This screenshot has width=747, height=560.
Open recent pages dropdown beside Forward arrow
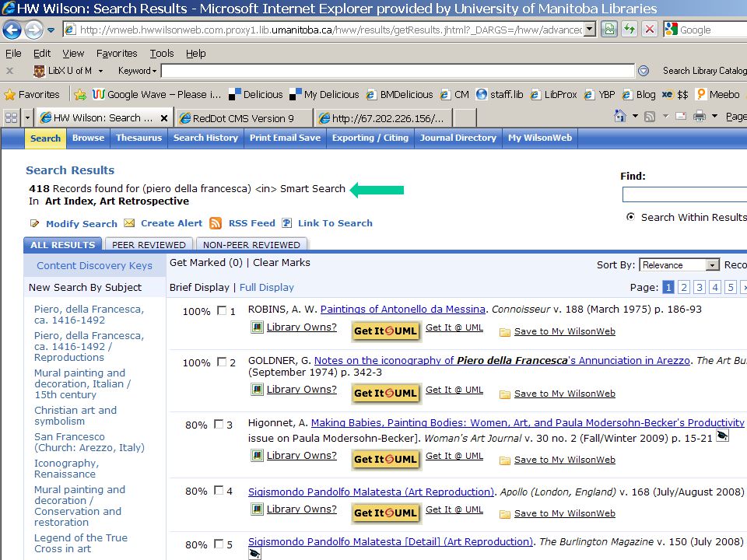tap(51, 30)
